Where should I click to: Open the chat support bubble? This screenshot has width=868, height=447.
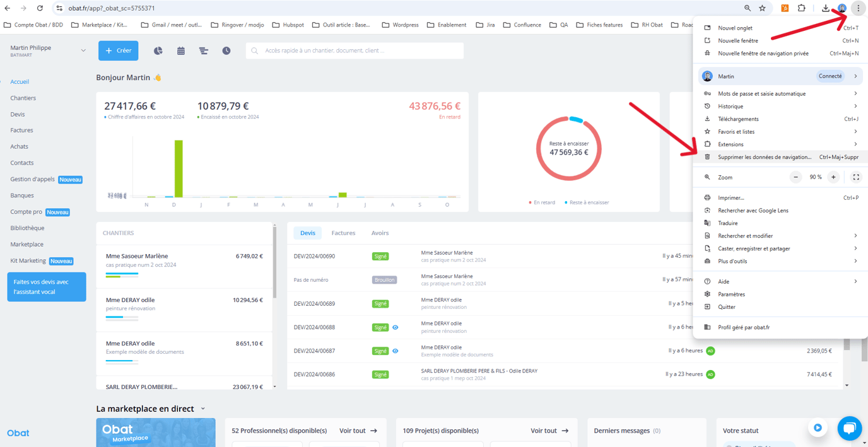point(849,429)
